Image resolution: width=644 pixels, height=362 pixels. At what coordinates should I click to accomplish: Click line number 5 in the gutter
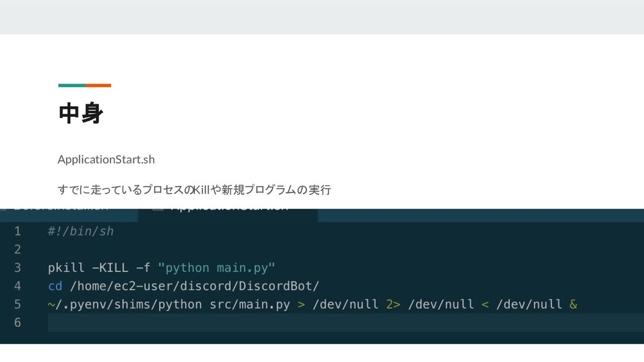coord(17,304)
